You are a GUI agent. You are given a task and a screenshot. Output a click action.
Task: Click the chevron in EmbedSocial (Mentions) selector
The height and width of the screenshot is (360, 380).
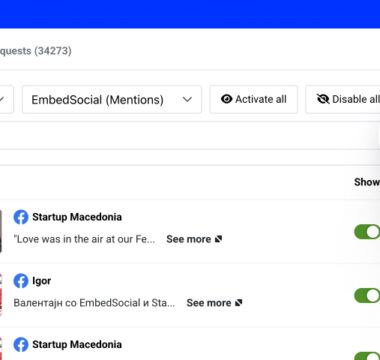click(187, 99)
